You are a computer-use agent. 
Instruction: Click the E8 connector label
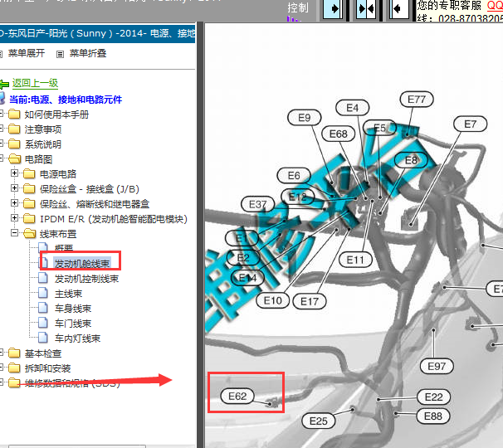click(411, 160)
